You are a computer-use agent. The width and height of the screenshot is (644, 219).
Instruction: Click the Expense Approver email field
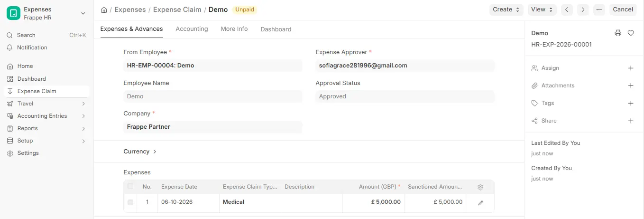pos(405,66)
